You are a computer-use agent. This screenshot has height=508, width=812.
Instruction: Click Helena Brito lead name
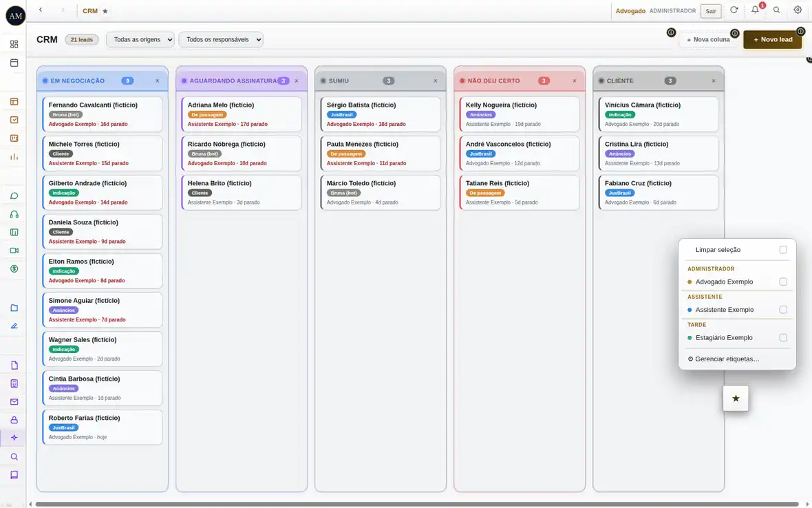[x=220, y=183]
